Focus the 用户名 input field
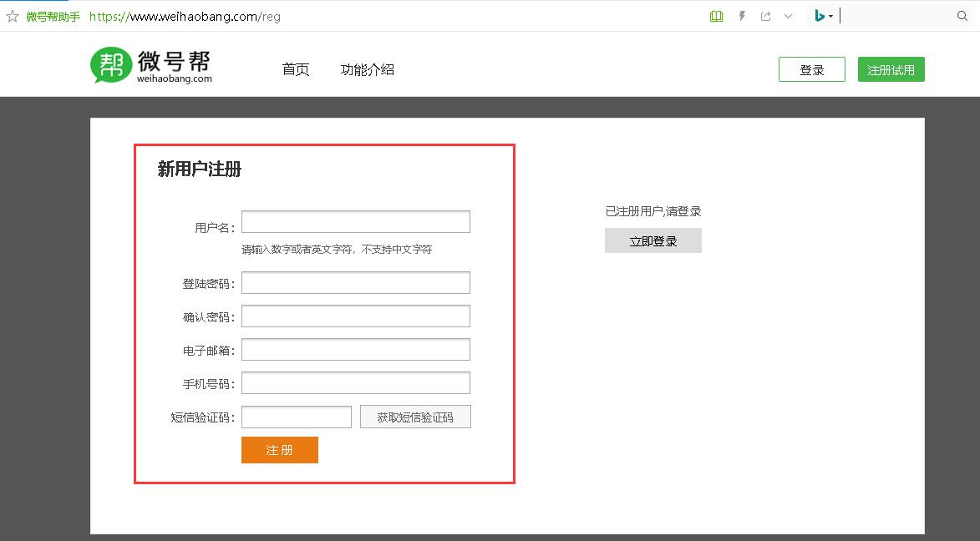Image resolution: width=980 pixels, height=541 pixels. (356, 222)
